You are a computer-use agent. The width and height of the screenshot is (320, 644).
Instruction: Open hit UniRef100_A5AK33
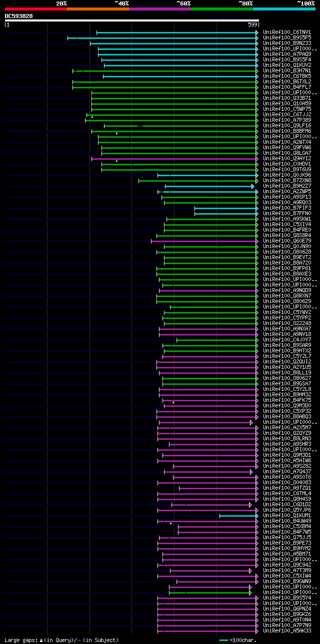(x=287, y=631)
